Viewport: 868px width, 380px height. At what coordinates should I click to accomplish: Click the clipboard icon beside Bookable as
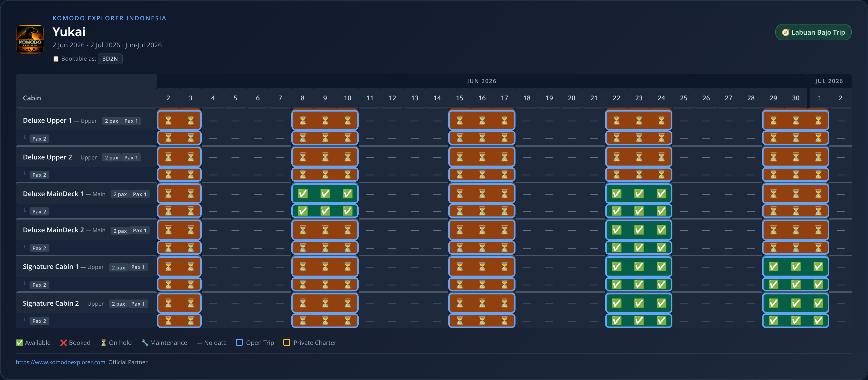(56, 59)
